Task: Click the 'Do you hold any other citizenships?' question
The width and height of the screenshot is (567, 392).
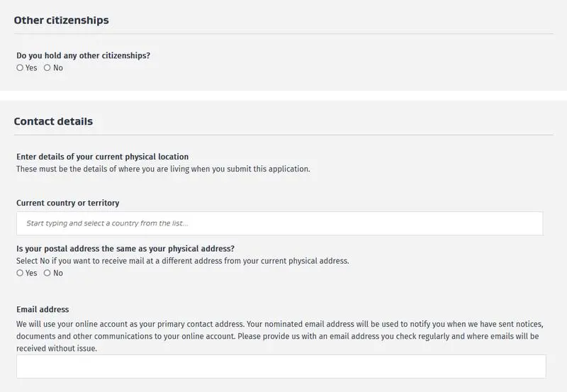Action: click(x=83, y=55)
